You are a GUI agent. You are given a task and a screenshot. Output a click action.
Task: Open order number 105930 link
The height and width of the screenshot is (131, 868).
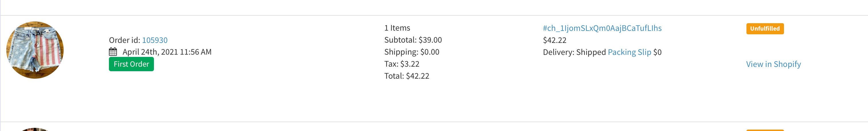(x=155, y=40)
